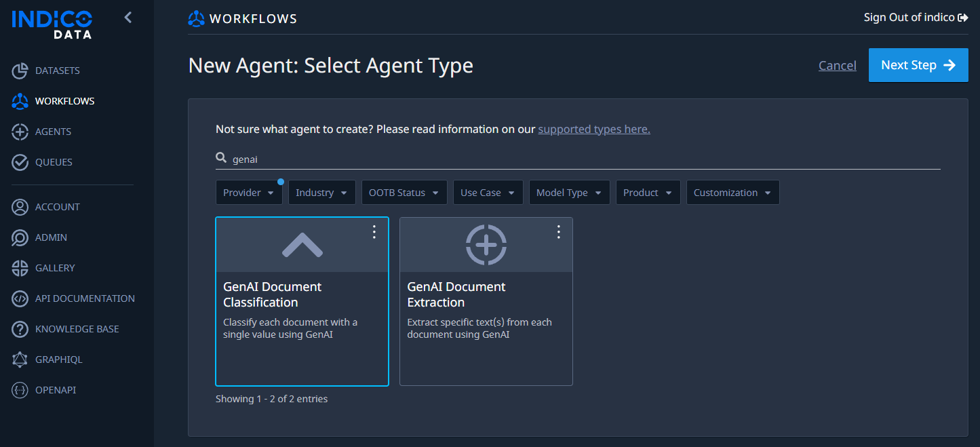Click the API Documentation code icon

[x=20, y=298]
